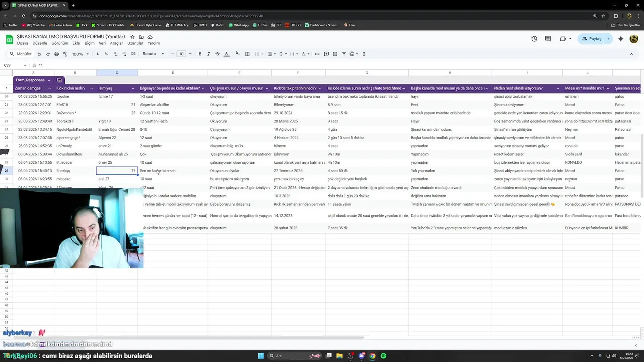Apply strikethrough formatting
644x362 pixels.
point(217,54)
